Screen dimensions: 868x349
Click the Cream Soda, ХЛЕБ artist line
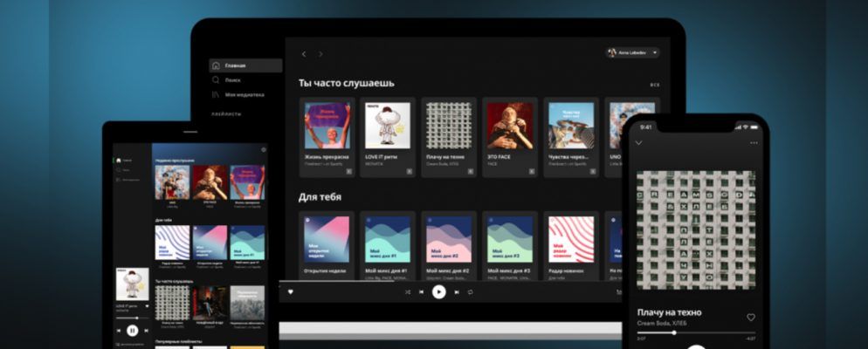click(662, 323)
